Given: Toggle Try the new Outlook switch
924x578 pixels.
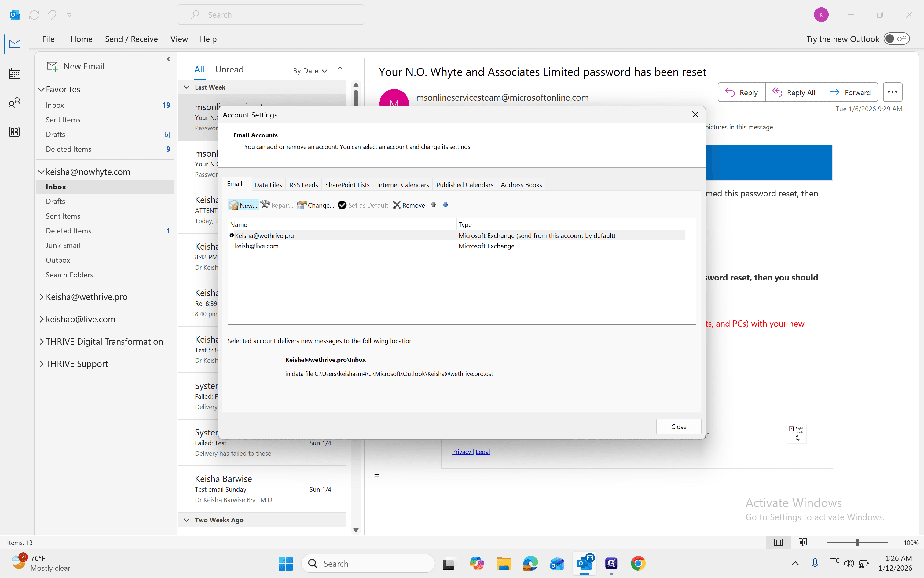Looking at the screenshot, I should coord(897,39).
